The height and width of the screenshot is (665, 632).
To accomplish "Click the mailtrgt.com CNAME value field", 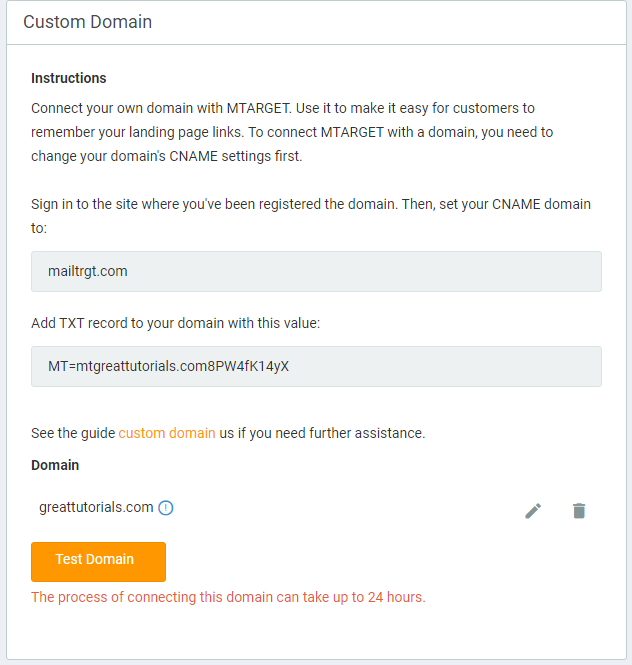I will click(316, 271).
